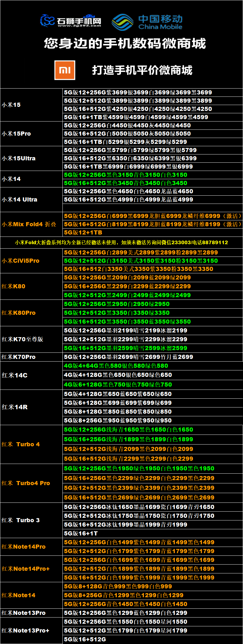Select the row "5G版12+256G墨羽2699晴雪2699竹月蓝2699"

(153, 357)
